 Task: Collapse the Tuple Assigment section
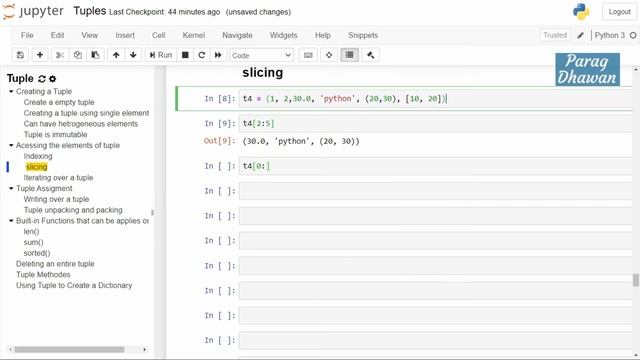pyautogui.click(x=11, y=188)
